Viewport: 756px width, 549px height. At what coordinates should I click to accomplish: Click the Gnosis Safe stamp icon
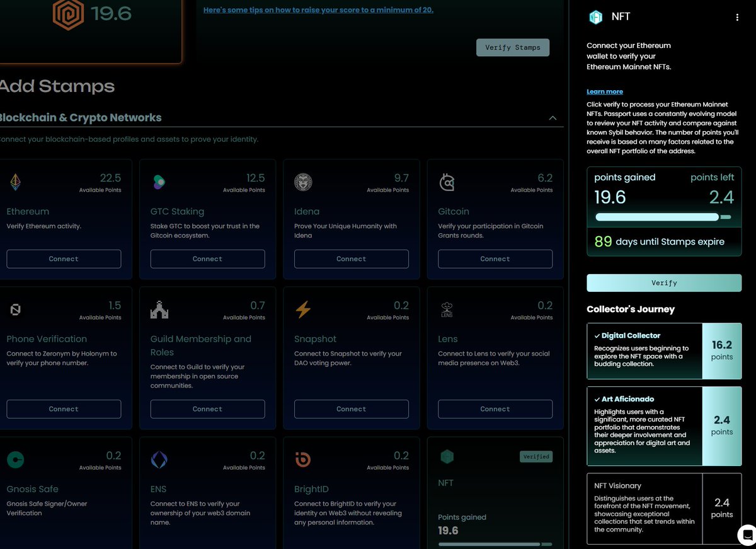15,460
